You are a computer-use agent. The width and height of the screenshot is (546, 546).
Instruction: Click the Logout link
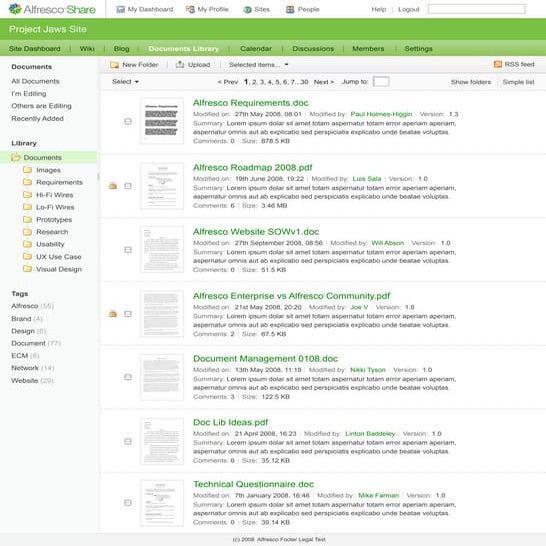pyautogui.click(x=408, y=9)
